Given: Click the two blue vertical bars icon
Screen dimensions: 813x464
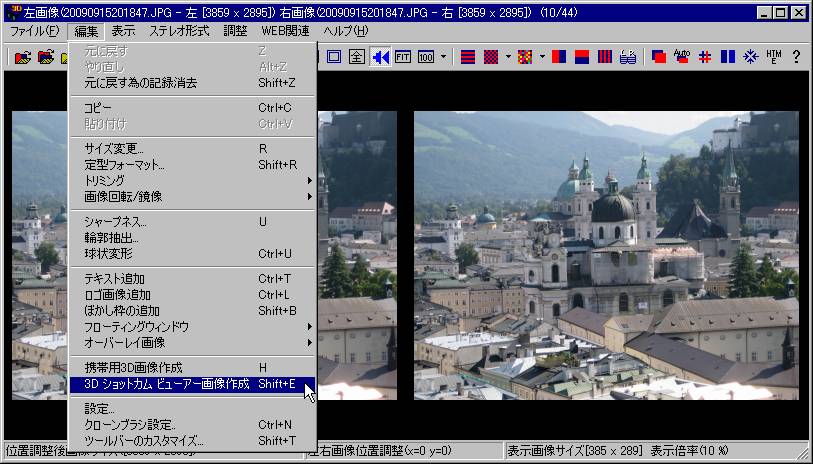Looking at the screenshot, I should pos(727,57).
